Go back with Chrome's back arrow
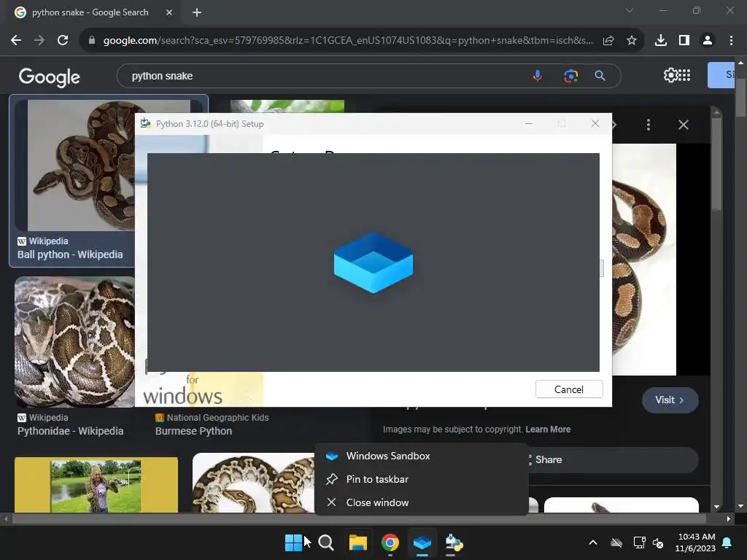747x560 pixels. pyautogui.click(x=16, y=41)
